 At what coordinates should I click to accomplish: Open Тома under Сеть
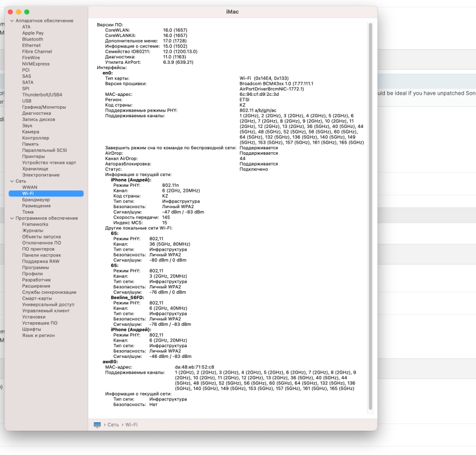(x=28, y=212)
